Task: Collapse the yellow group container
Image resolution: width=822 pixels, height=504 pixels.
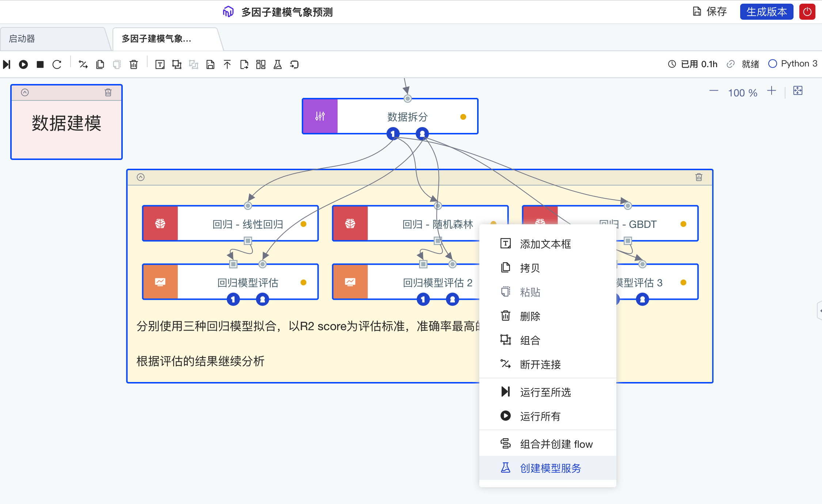Action: tap(141, 177)
